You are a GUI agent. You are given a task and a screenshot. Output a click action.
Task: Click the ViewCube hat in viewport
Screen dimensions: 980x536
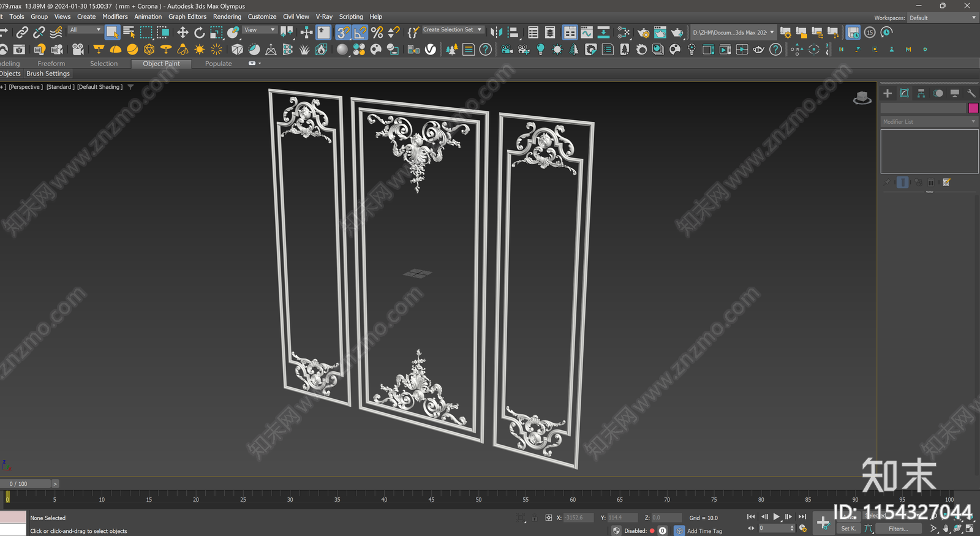point(862,98)
